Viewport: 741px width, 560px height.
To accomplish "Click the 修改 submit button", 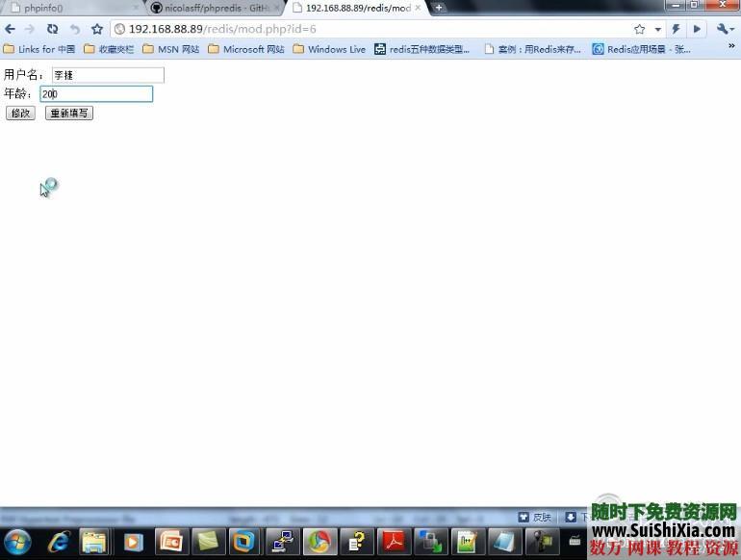I will [x=20, y=114].
